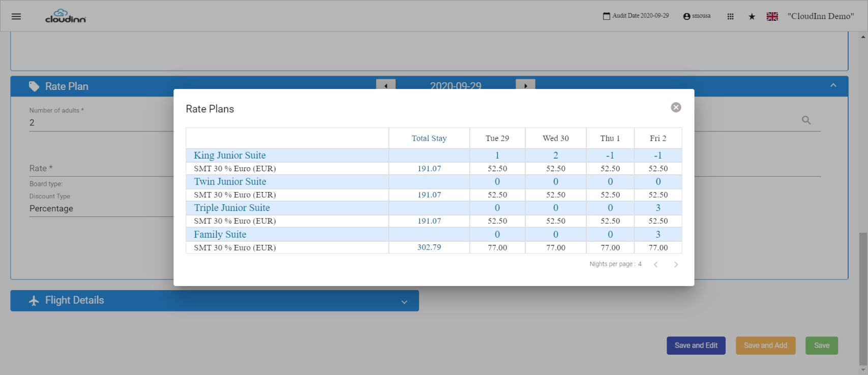868x375 pixels.
Task: Click the "CloudInn Demo" property name
Action: (821, 16)
